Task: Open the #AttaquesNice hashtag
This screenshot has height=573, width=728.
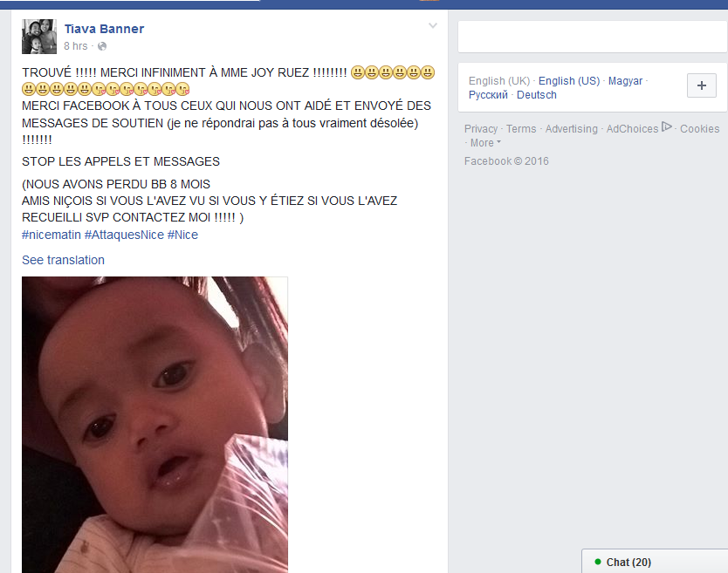Action: pos(124,235)
